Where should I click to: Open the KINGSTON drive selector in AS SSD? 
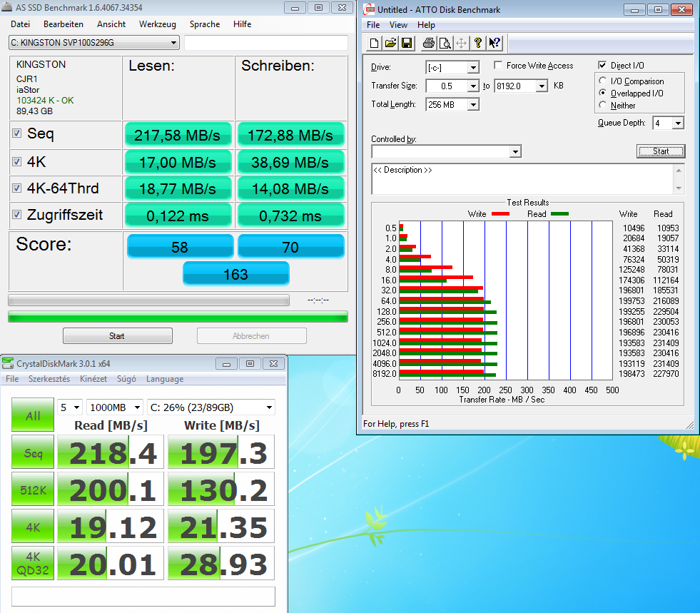pyautogui.click(x=93, y=43)
